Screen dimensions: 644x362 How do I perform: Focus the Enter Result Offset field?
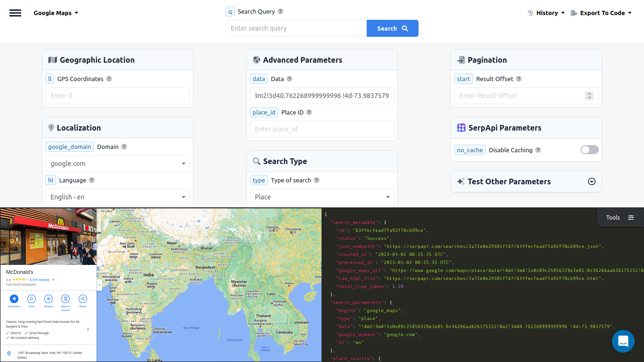tap(526, 96)
